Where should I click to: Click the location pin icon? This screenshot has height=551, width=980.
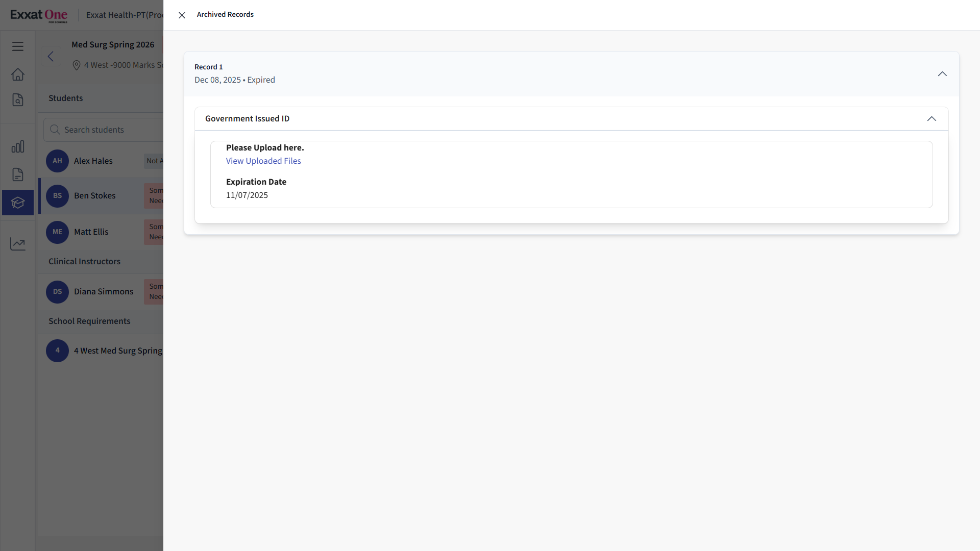click(x=77, y=65)
